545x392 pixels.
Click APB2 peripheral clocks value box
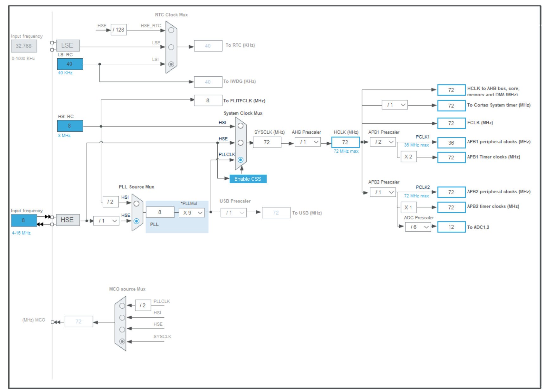pyautogui.click(x=452, y=192)
